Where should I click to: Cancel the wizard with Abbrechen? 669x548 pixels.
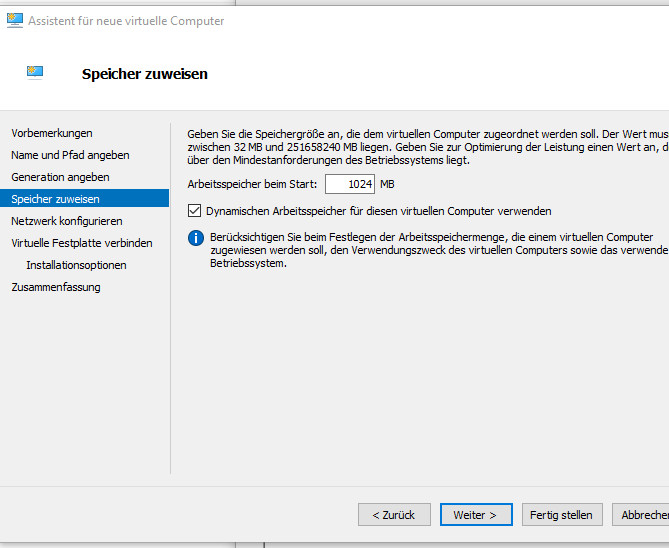pyautogui.click(x=642, y=515)
